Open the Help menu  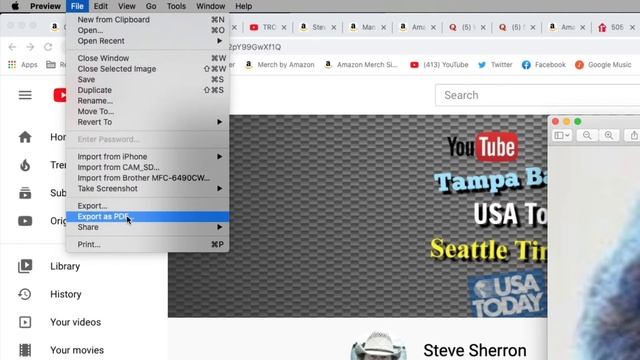243,6
